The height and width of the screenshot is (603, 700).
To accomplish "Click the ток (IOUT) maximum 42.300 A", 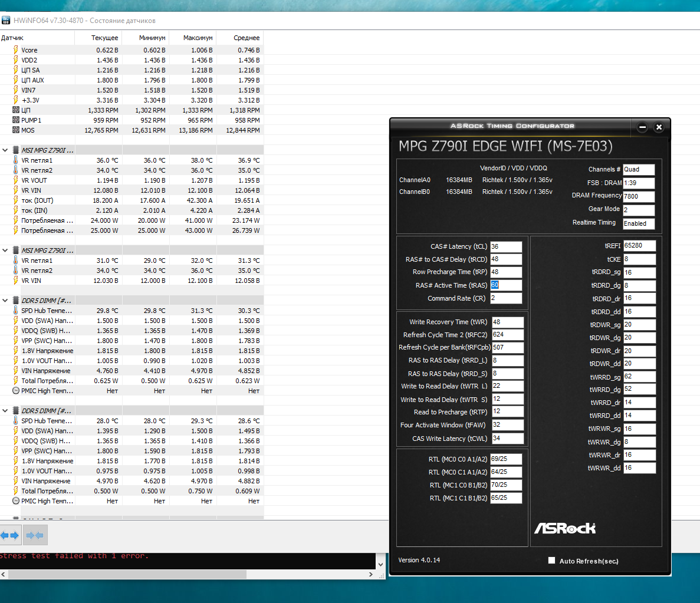I will coord(200,200).
